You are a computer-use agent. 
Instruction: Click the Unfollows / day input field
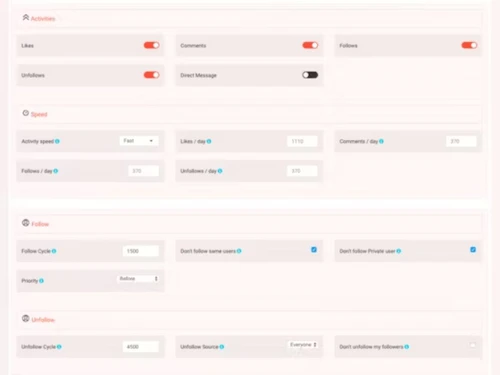pyautogui.click(x=302, y=171)
